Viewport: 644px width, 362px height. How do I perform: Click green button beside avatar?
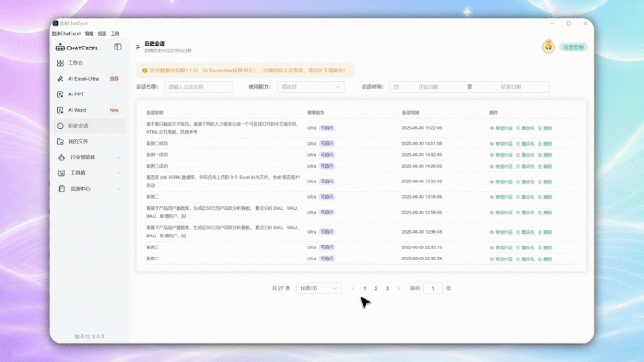574,47
